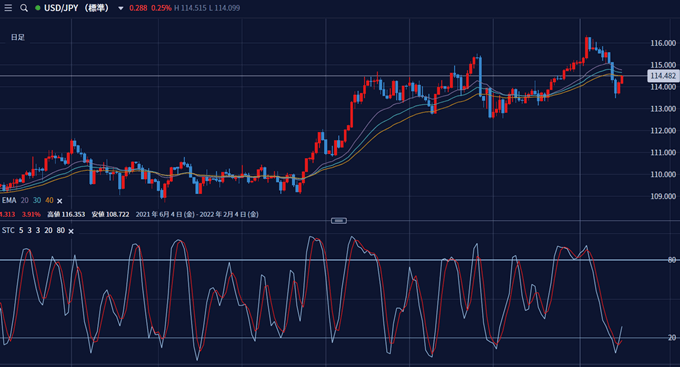Click the 3.91% range change value

(31, 214)
